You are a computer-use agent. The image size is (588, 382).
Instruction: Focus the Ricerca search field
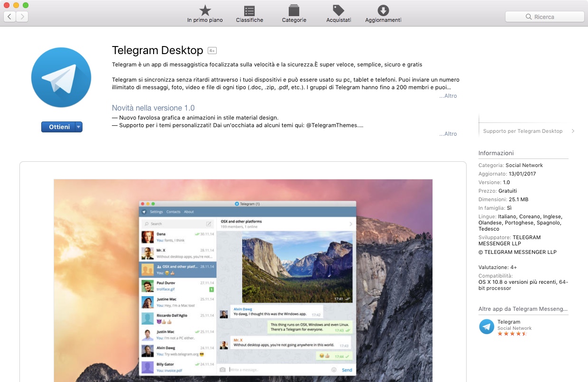click(544, 17)
